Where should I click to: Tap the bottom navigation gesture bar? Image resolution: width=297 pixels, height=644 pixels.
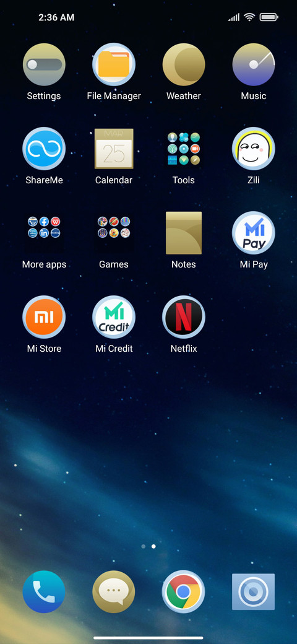tap(148, 638)
